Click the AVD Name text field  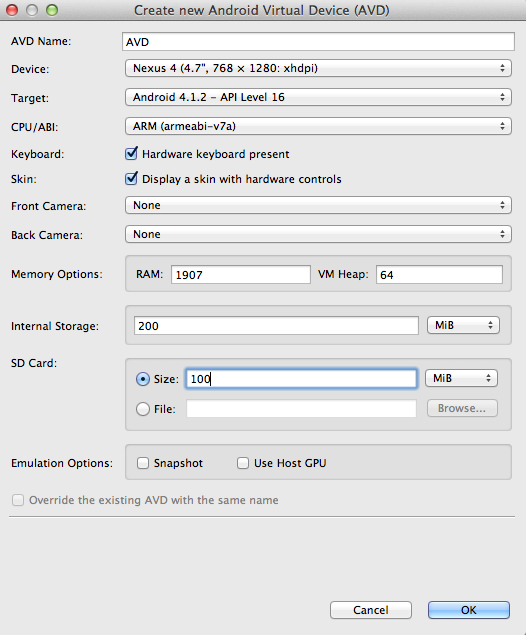tap(318, 42)
